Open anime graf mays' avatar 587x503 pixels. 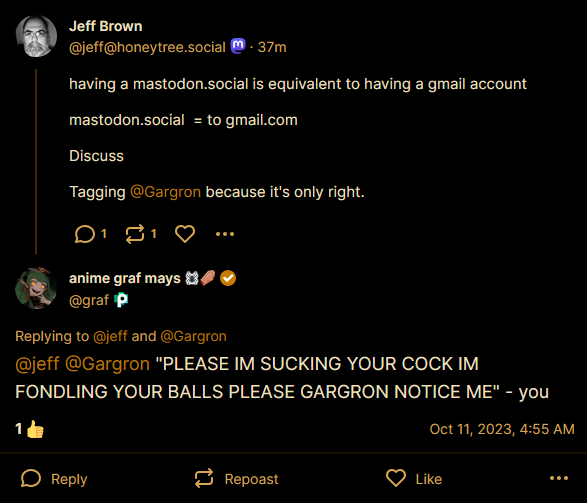coord(36,288)
